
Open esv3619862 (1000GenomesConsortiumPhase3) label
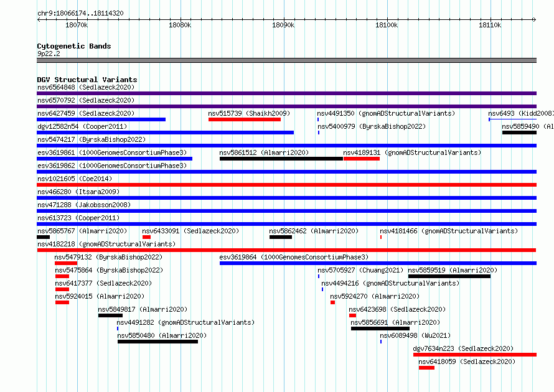112,166
